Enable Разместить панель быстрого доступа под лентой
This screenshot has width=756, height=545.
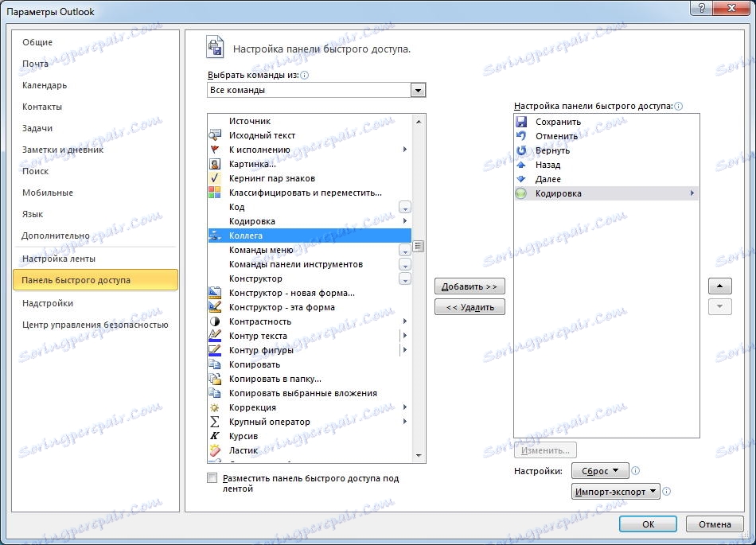(212, 478)
